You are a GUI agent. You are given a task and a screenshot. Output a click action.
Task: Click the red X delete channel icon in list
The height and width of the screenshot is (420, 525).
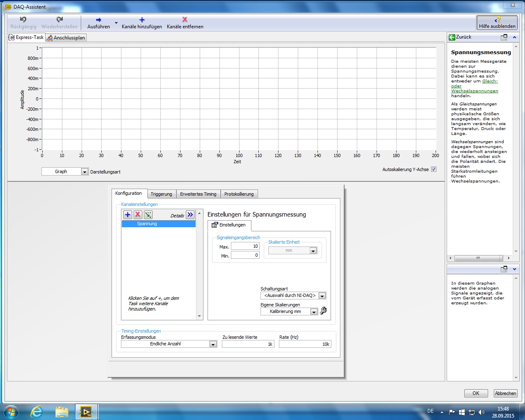tap(138, 215)
